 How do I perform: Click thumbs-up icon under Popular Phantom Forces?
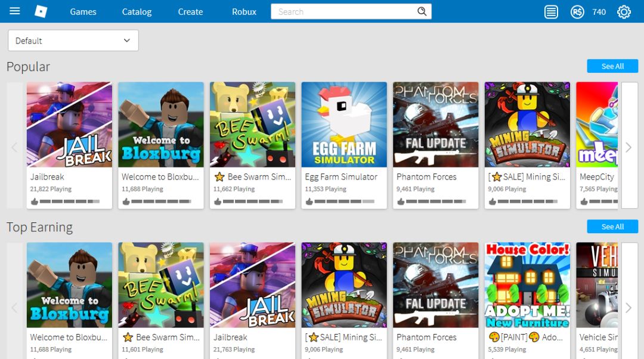[x=401, y=202]
